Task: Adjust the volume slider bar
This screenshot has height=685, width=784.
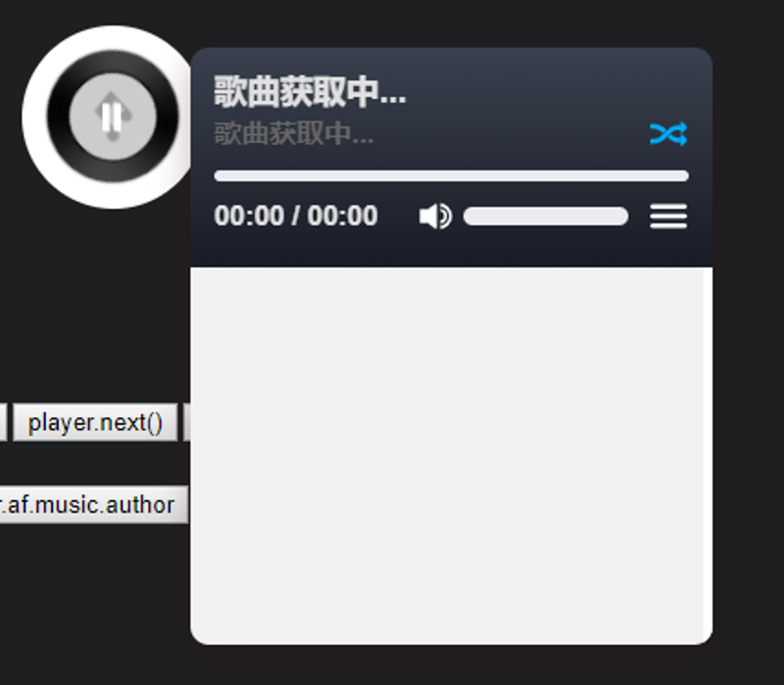Action: tap(546, 217)
